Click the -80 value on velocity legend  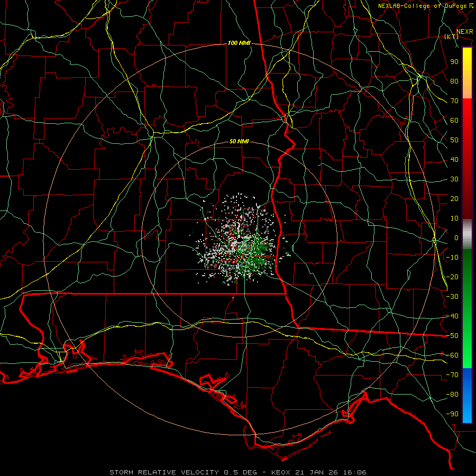point(452,395)
